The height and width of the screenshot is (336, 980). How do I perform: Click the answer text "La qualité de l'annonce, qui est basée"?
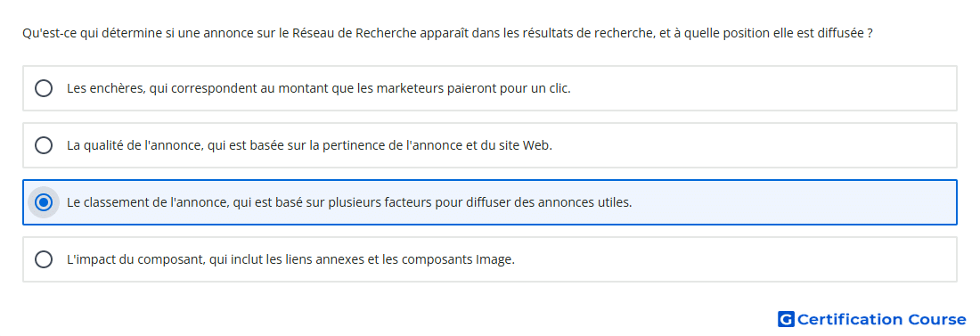309,145
